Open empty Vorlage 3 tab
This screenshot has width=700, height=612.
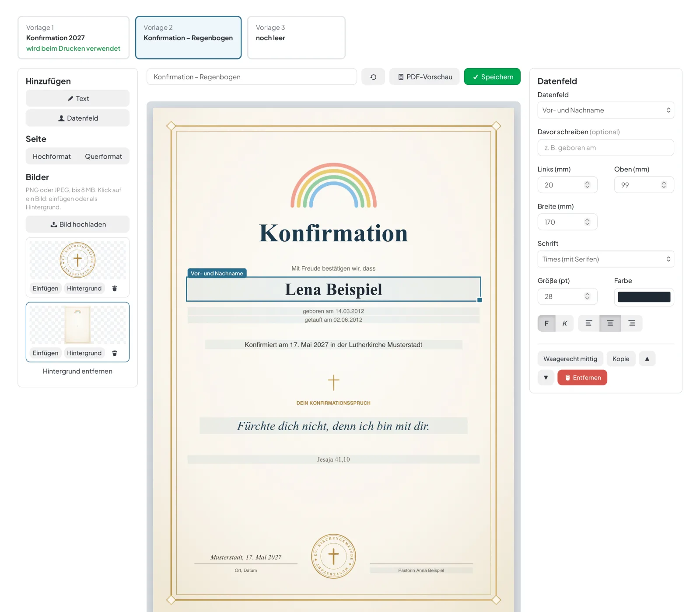point(296,38)
